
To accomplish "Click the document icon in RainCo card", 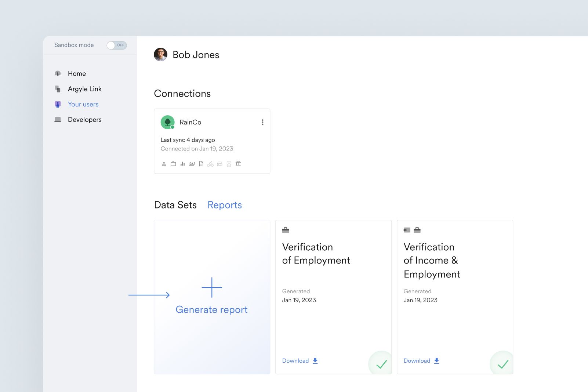I will click(201, 164).
